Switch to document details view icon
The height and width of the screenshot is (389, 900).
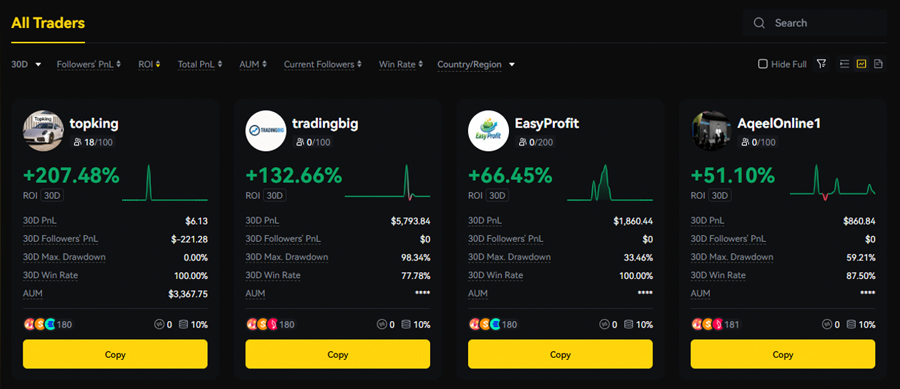pos(878,64)
